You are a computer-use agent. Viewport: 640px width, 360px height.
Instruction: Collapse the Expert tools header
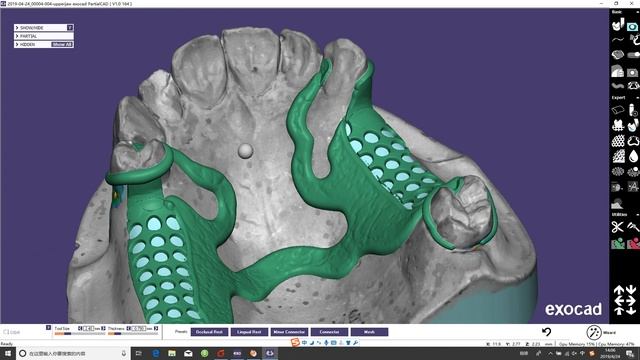pyautogui.click(x=637, y=98)
